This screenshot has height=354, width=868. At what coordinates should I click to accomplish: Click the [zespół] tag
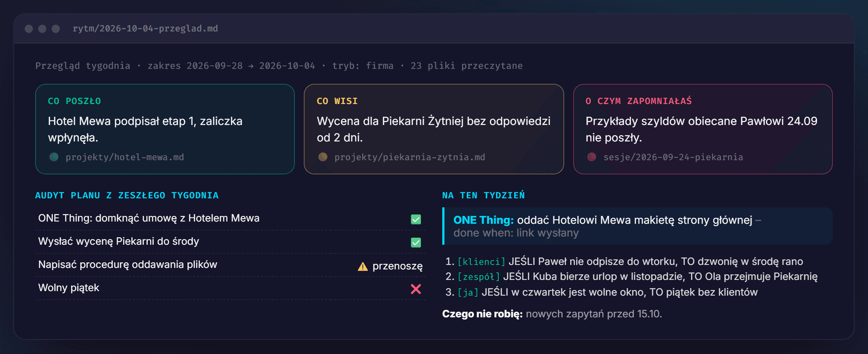pyautogui.click(x=479, y=277)
